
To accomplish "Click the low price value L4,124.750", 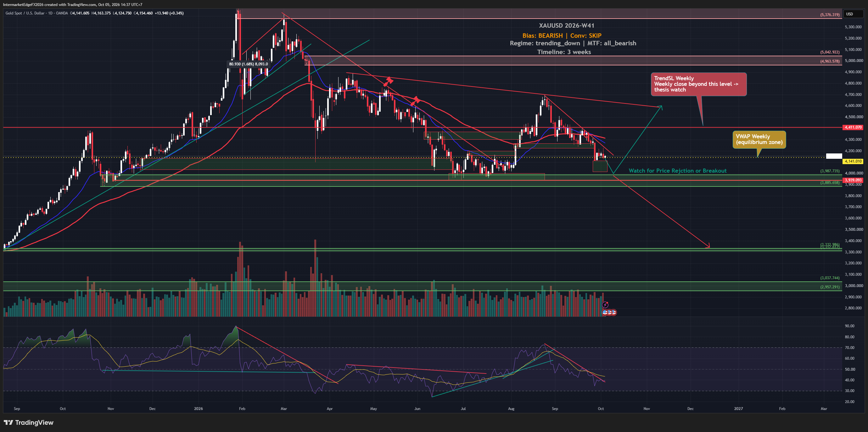I will click(122, 13).
